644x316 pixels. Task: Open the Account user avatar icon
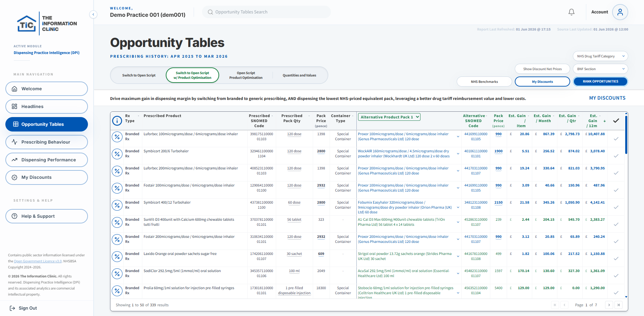[x=620, y=12]
